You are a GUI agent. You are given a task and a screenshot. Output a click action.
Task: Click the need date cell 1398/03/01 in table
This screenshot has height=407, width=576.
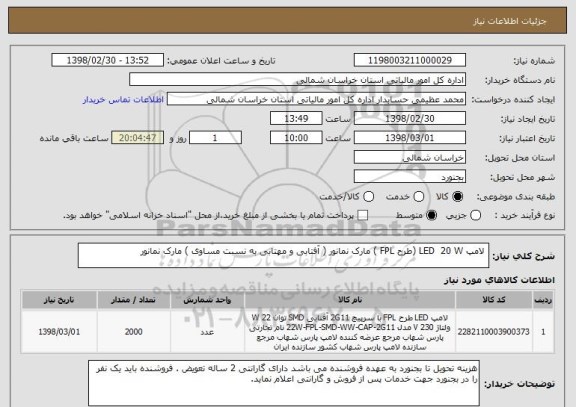59,332
